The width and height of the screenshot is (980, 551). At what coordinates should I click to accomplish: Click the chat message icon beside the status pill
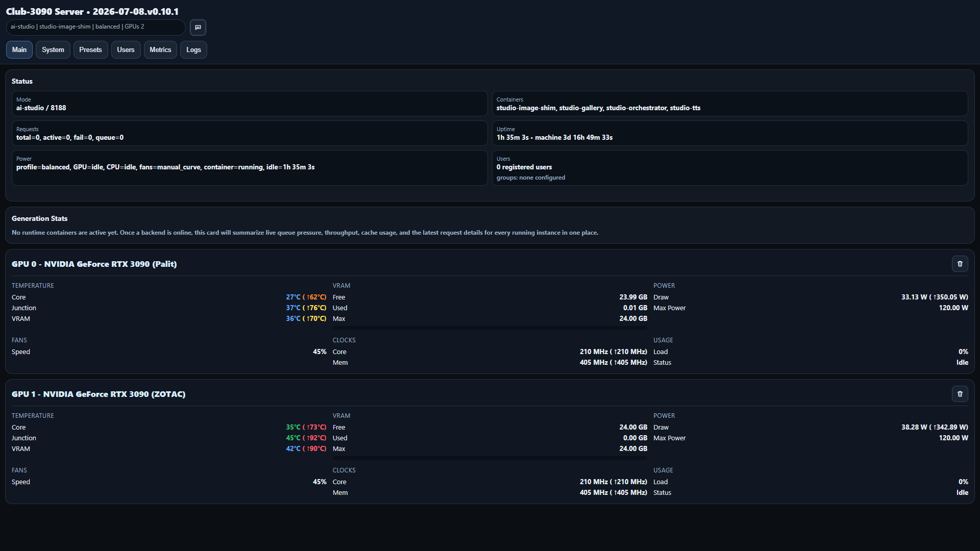198,28
